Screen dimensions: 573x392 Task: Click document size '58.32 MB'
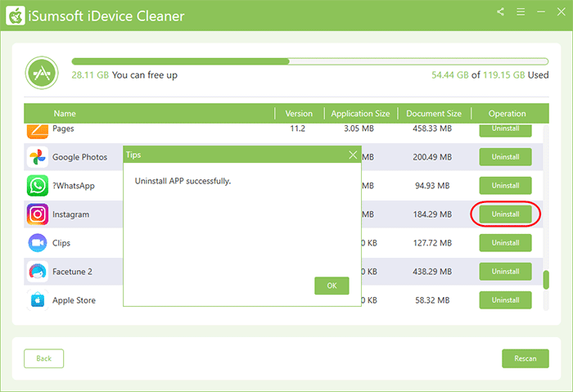click(x=432, y=300)
